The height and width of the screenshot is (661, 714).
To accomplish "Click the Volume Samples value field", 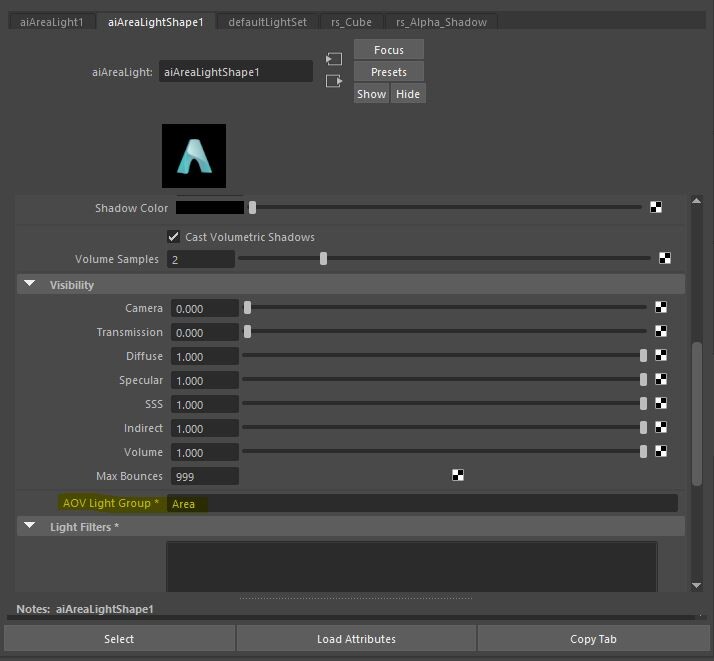I will click(201, 259).
